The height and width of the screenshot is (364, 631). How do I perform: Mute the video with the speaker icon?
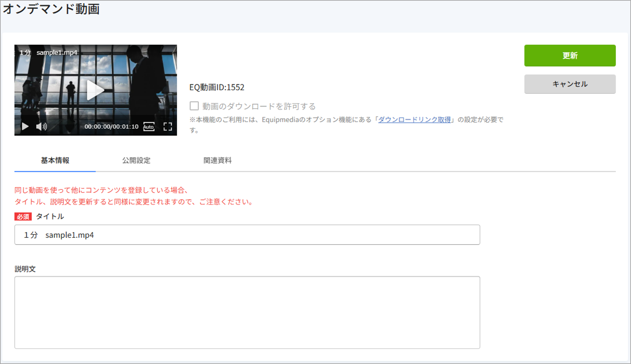42,127
